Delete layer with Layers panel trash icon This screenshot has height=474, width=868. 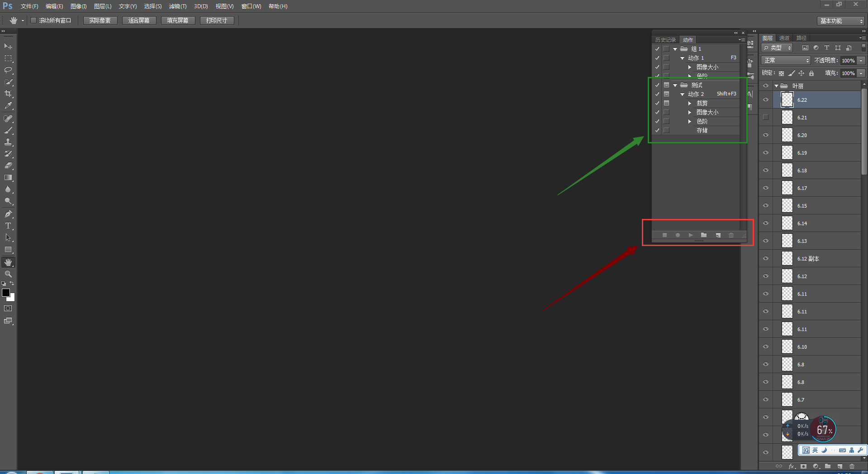(852, 466)
